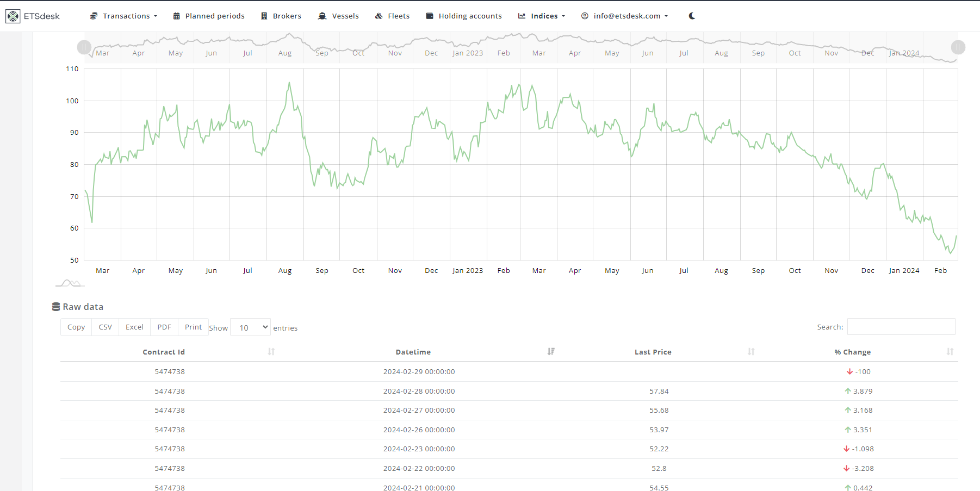Click the red down arrow beside -100

pyautogui.click(x=849, y=371)
